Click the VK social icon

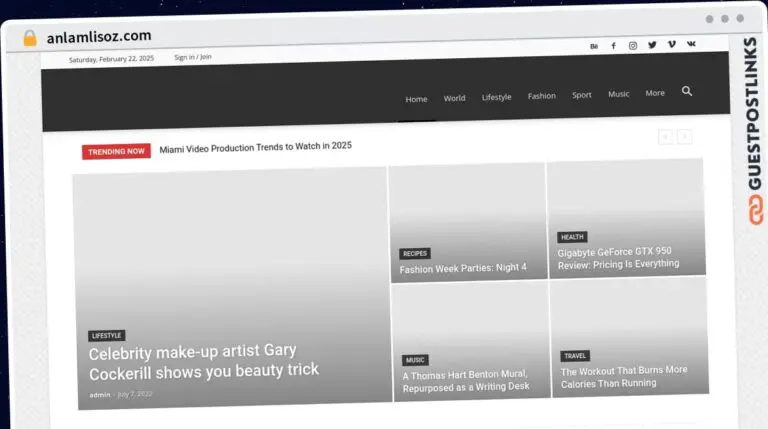pyautogui.click(x=691, y=45)
